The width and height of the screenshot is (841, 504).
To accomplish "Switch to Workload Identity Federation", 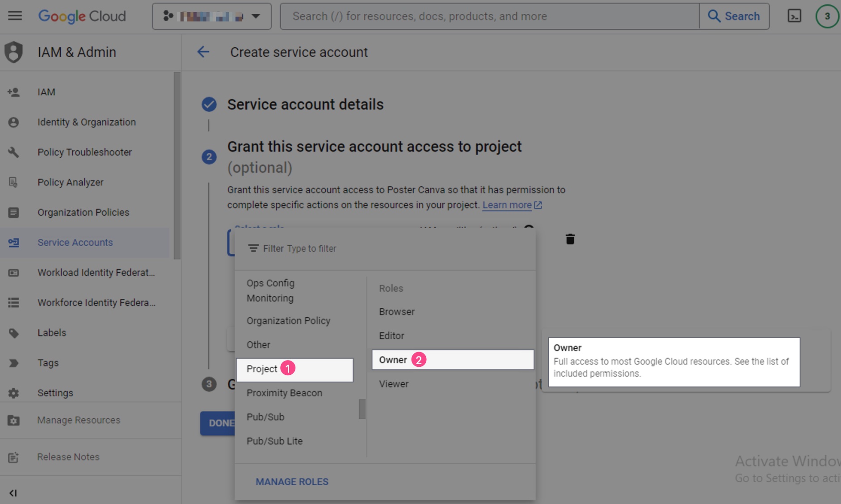I will 14,273.
